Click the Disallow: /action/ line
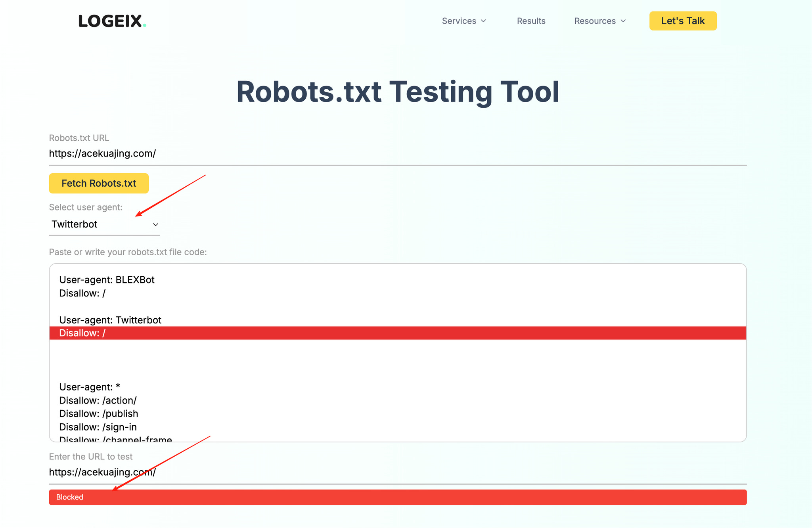Image resolution: width=812 pixels, height=528 pixels. 98,400
